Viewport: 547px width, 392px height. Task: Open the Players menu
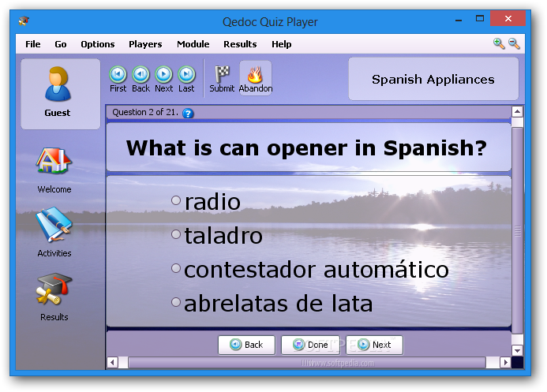pos(145,44)
